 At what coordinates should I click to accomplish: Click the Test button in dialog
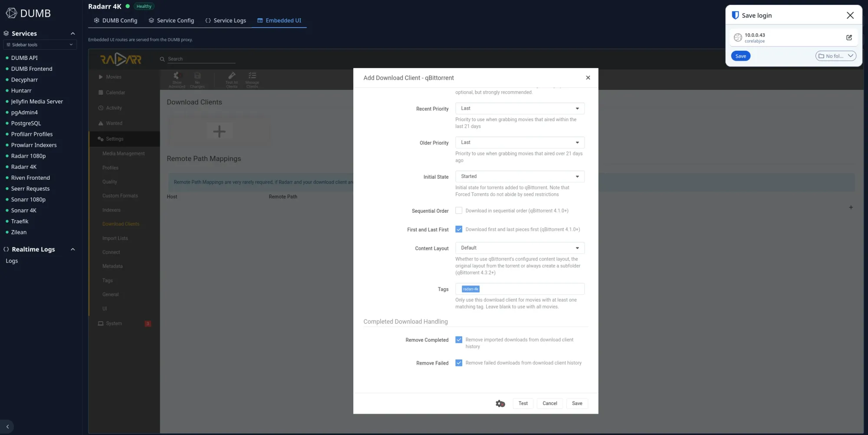point(523,403)
